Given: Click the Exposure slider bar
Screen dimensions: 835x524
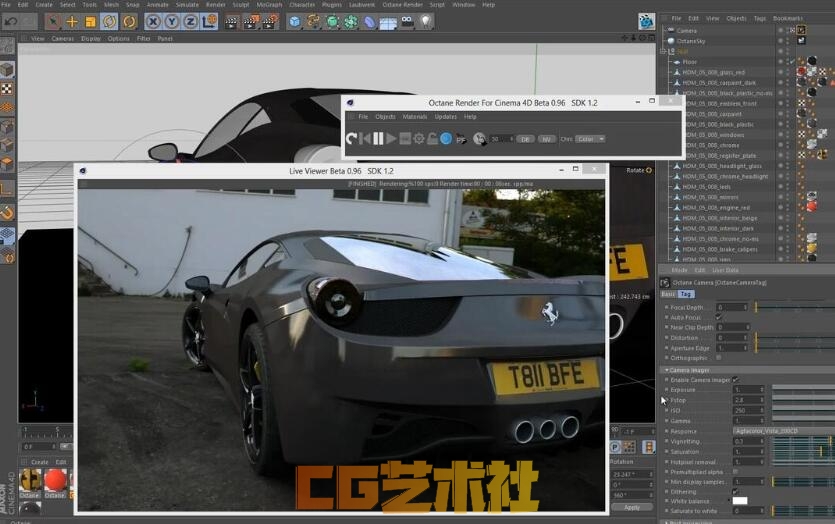Looking at the screenshot, I should (803, 390).
